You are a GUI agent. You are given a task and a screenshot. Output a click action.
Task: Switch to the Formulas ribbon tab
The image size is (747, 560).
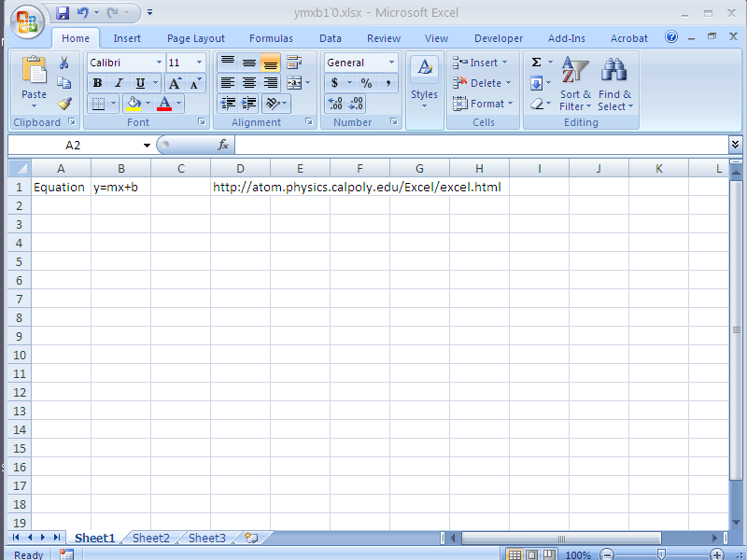tap(271, 38)
